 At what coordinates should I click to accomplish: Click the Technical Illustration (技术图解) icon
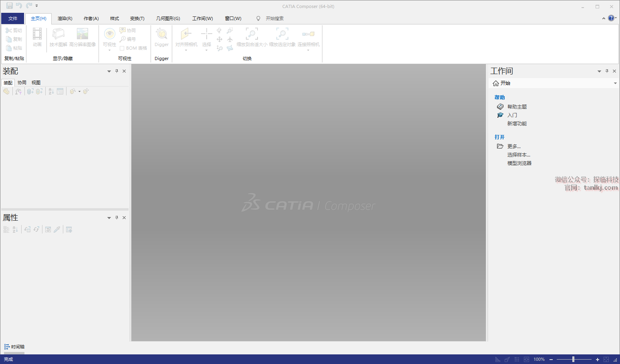(x=58, y=34)
